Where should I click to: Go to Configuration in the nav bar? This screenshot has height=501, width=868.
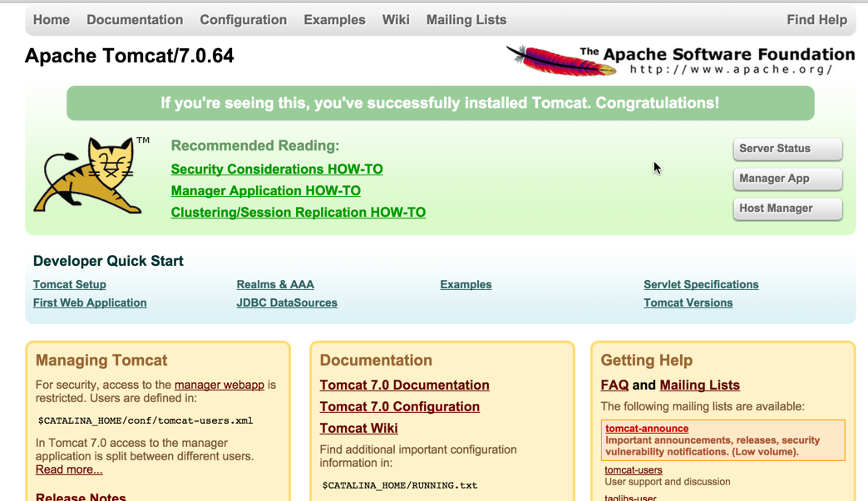coord(243,20)
